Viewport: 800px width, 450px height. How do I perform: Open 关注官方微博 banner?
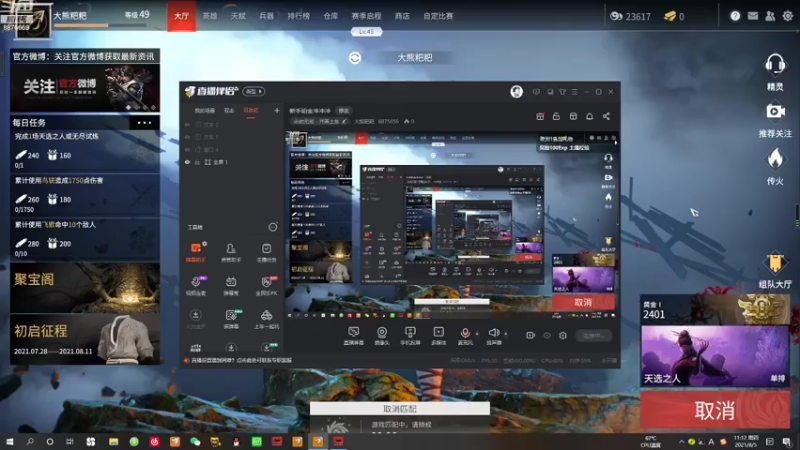click(85, 87)
